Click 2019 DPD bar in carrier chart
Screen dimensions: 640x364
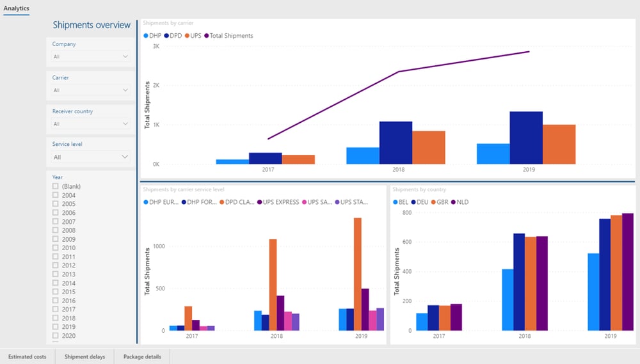coord(526,138)
